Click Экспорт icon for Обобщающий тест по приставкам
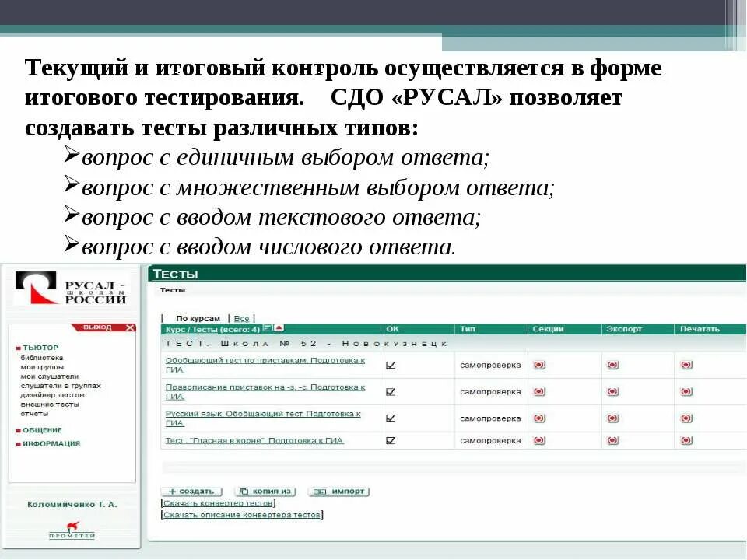Image resolution: width=747 pixels, height=560 pixels. pos(613,366)
